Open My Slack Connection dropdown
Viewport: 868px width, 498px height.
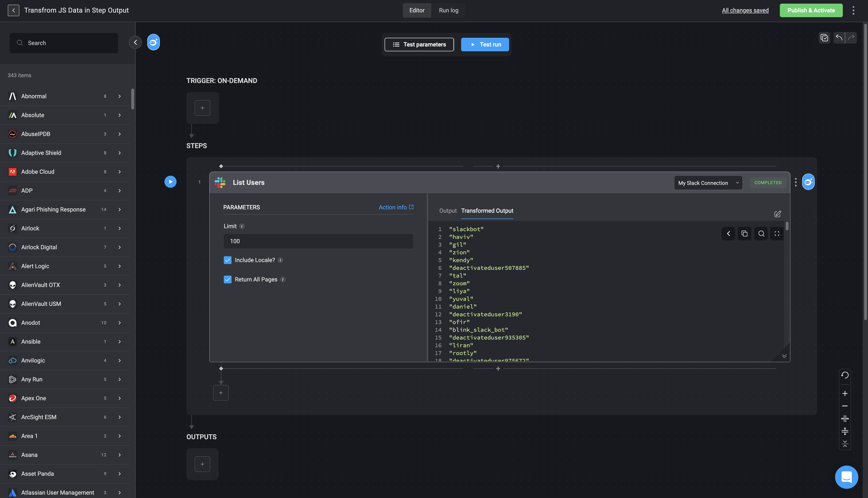(708, 183)
